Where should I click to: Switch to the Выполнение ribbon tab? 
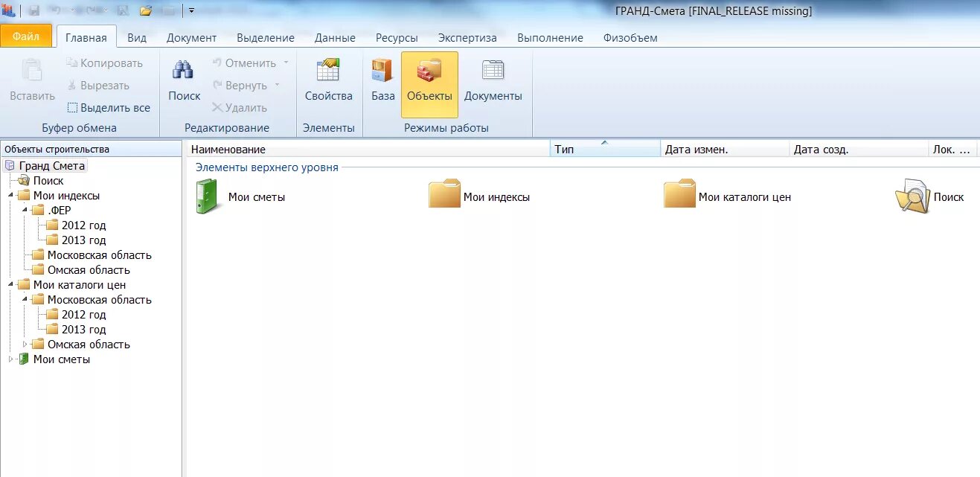pos(550,37)
